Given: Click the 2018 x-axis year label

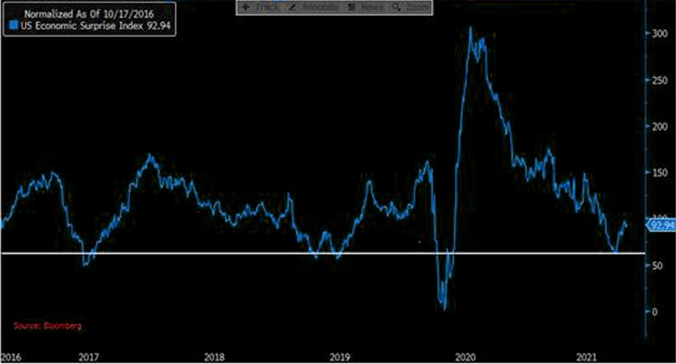Looking at the screenshot, I should pos(214,357).
